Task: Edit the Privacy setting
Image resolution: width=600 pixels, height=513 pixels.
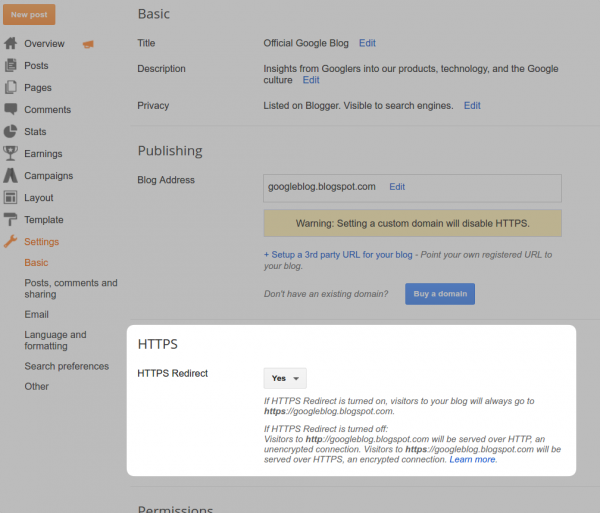Action: (472, 105)
